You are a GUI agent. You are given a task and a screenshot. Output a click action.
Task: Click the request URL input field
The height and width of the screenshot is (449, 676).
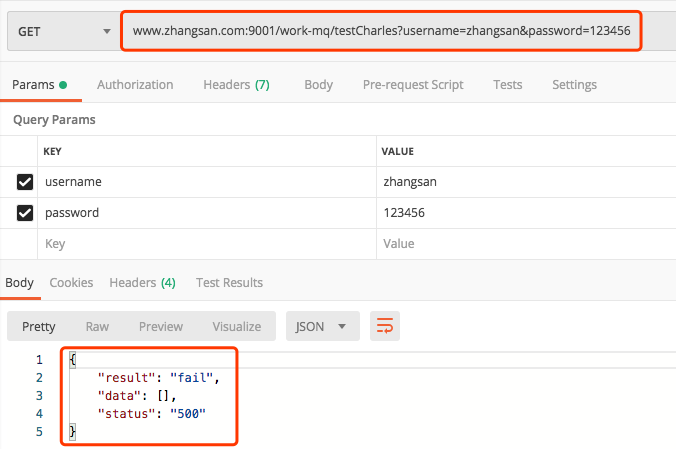[381, 31]
